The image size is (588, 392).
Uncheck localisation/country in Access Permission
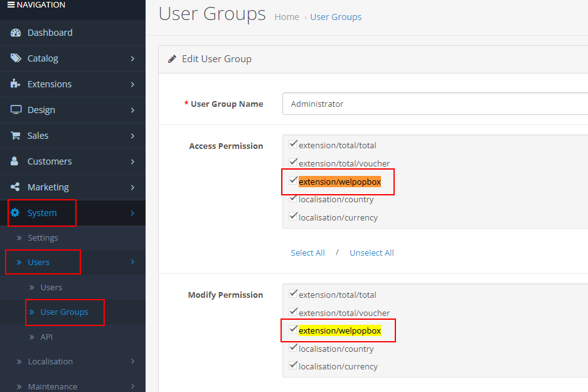pyautogui.click(x=293, y=199)
